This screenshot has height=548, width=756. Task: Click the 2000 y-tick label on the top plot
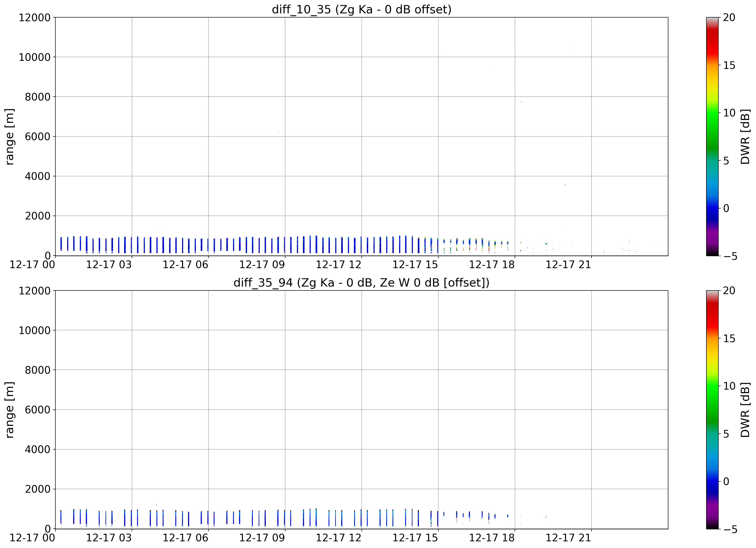[38, 216]
